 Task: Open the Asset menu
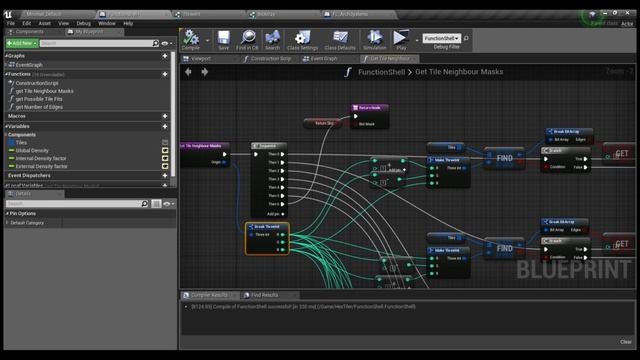click(x=44, y=24)
